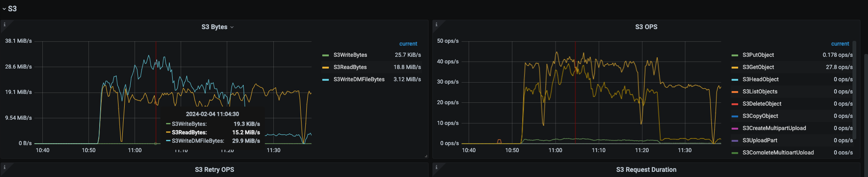This screenshot has width=868, height=177.
Task: Click the S3 Bytes panel resize handle
Action: pos(426,156)
